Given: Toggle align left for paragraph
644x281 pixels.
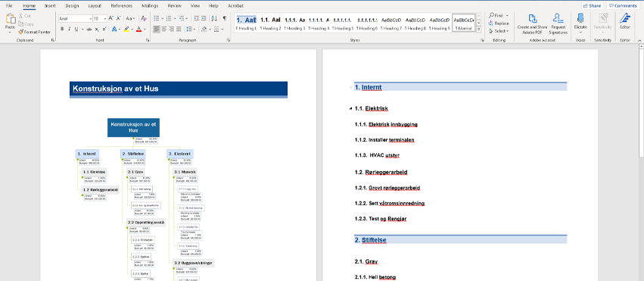Looking at the screenshot, I should point(157,30).
